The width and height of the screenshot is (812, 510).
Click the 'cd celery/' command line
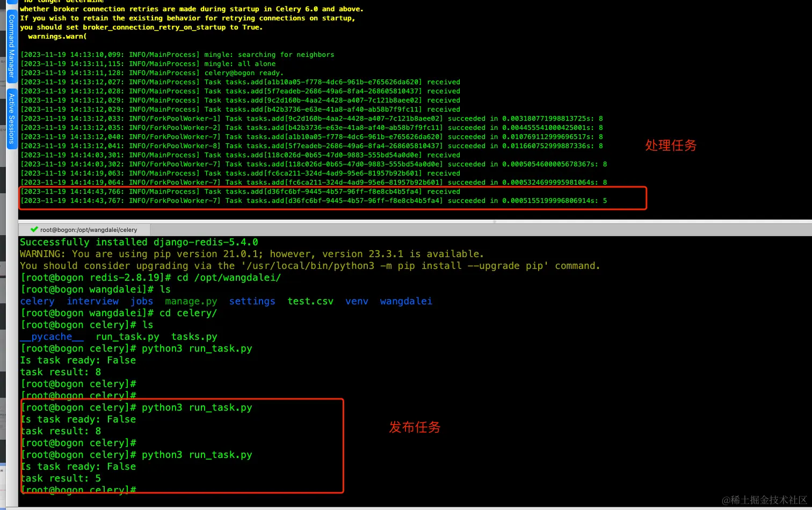pyautogui.click(x=119, y=313)
